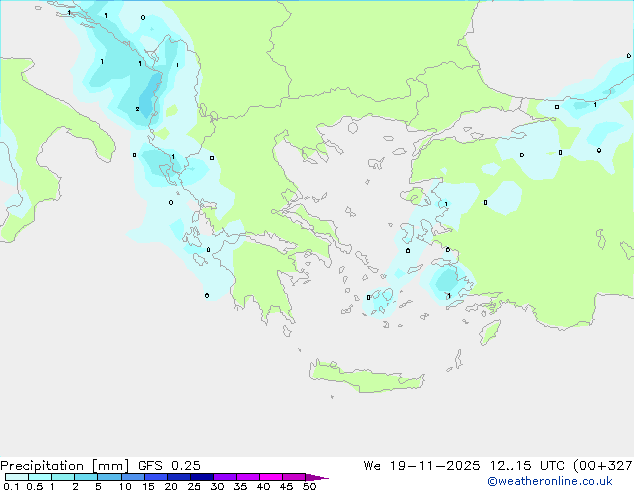Screen dimensions: 634x490
Task: Click the "25" legend scale label
Action: click(194, 486)
